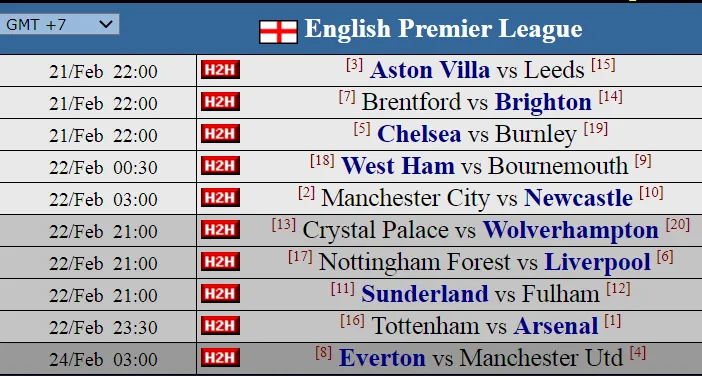Expand the GMT +7 timezone dropdown
Screen dimensions: 702x376
point(59,24)
